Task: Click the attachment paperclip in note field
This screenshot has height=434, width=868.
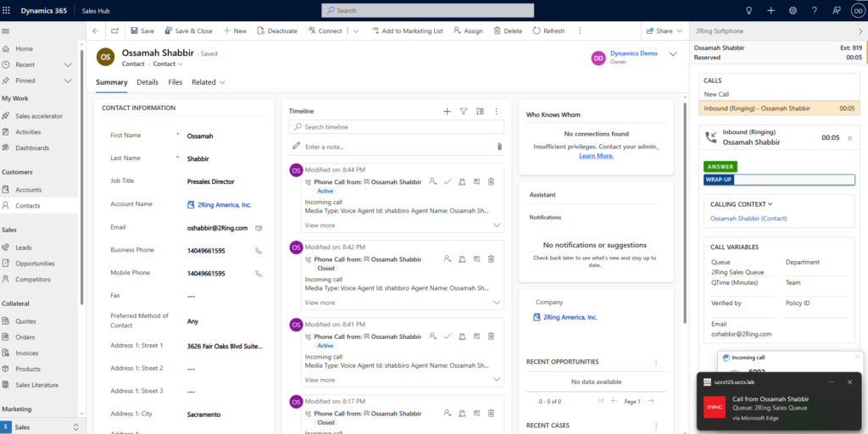Action: point(499,147)
